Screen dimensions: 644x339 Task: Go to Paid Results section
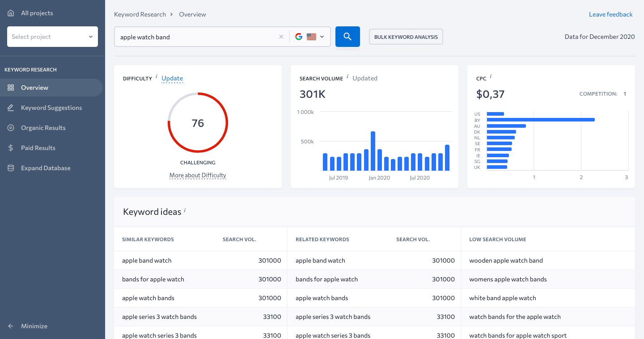point(51,148)
